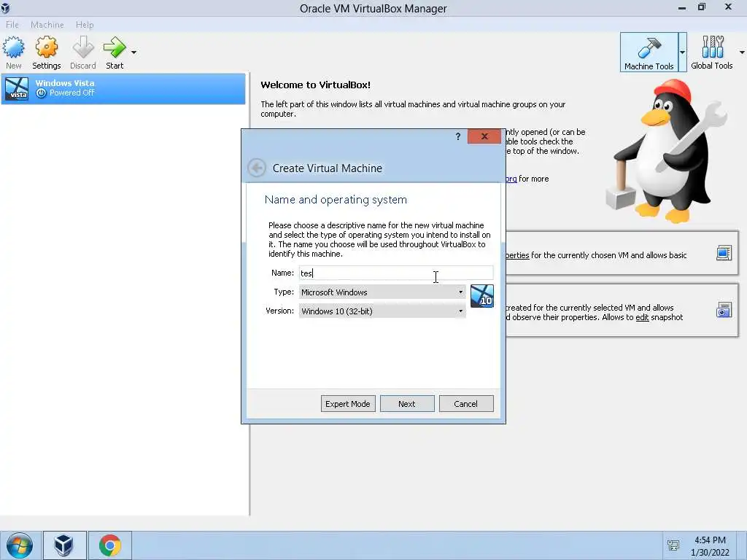This screenshot has height=560, width=747.
Task: Click the network tray icon
Action: (x=673, y=545)
